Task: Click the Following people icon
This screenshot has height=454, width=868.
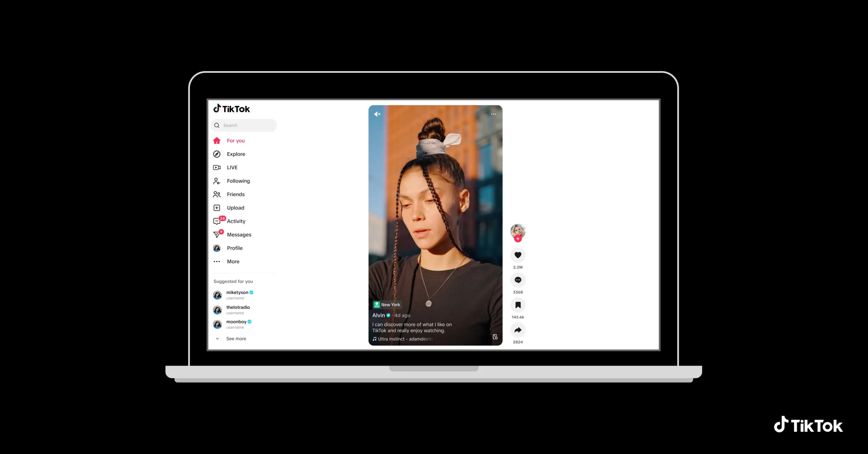Action: pyautogui.click(x=217, y=181)
